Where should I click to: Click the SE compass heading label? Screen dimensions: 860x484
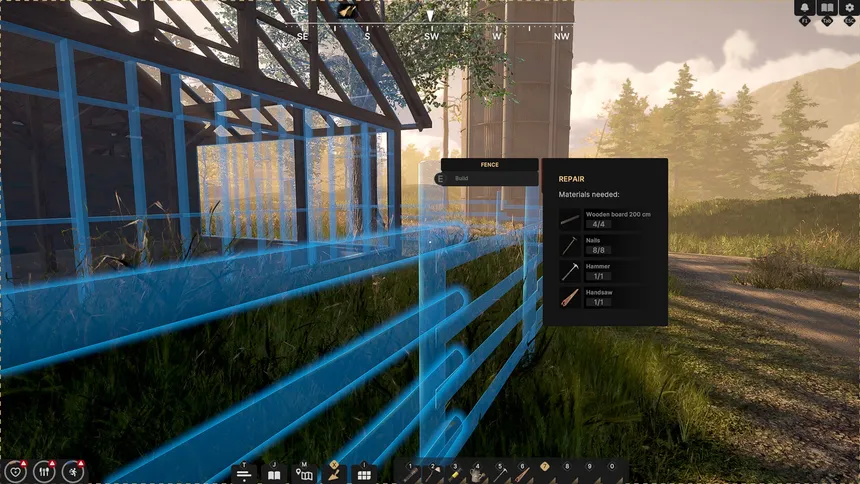[302, 36]
